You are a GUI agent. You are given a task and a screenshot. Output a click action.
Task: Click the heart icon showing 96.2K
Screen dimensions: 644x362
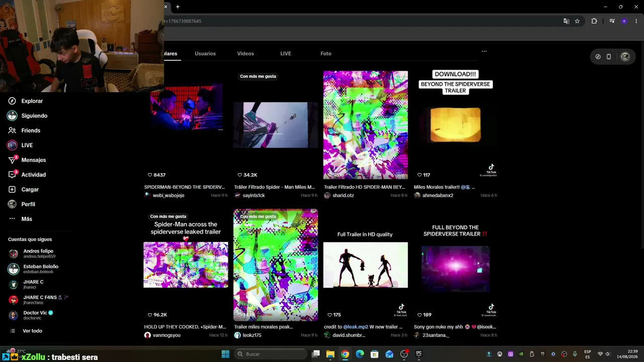click(150, 315)
